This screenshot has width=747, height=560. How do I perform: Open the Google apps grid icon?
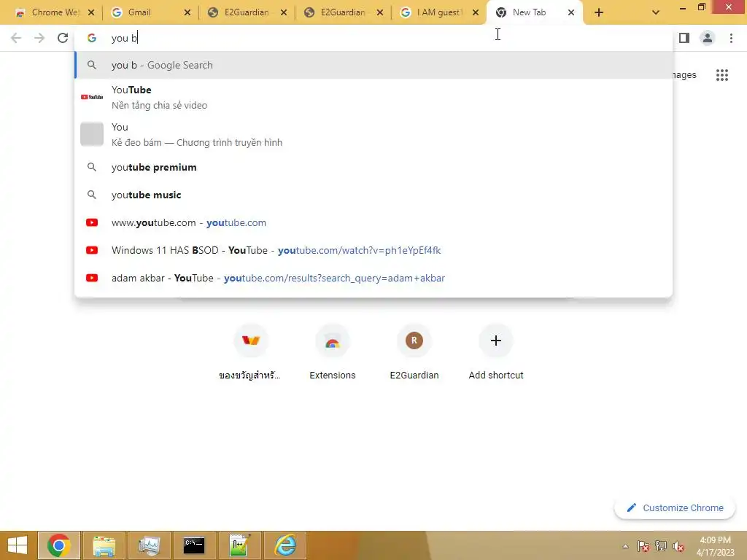coord(721,75)
